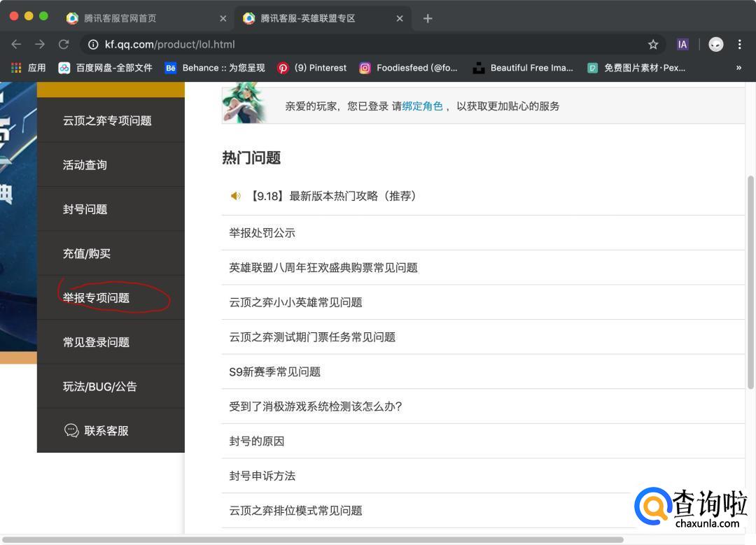Select 常见登录问题 in the sidebar
Viewport: 756px width, 545px height.
(x=111, y=342)
